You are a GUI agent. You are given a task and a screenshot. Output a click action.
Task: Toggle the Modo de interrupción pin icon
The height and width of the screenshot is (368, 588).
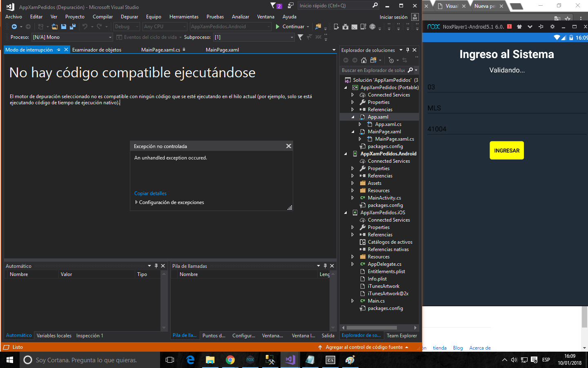tap(58, 49)
